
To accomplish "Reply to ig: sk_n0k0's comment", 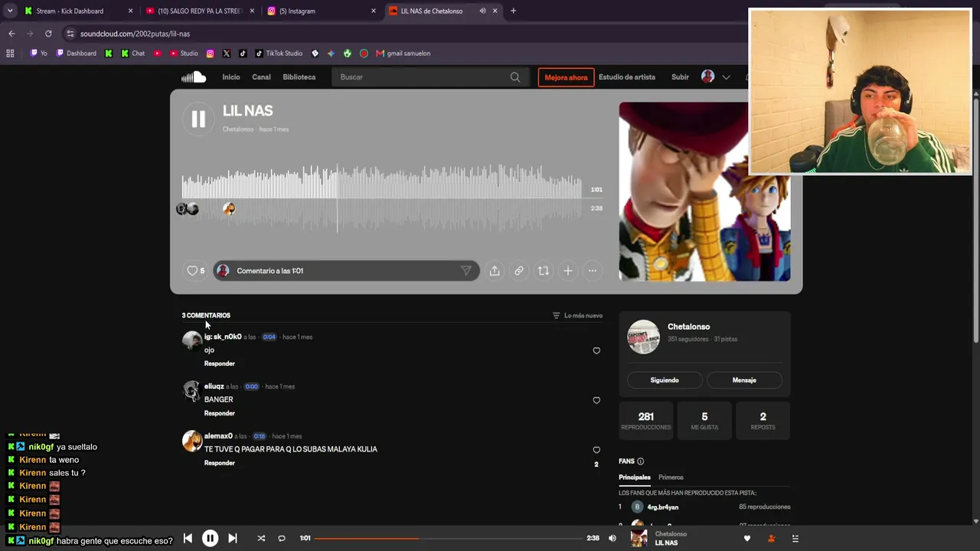I will 220,364.
